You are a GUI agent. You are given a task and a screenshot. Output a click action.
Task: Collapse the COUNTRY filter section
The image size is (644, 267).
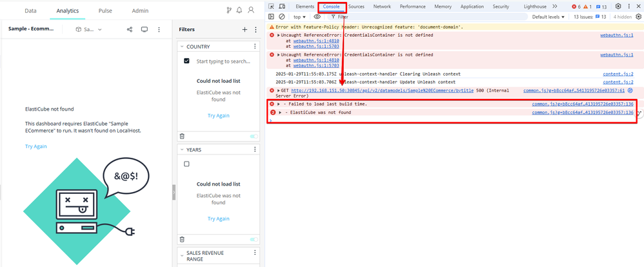click(182, 47)
